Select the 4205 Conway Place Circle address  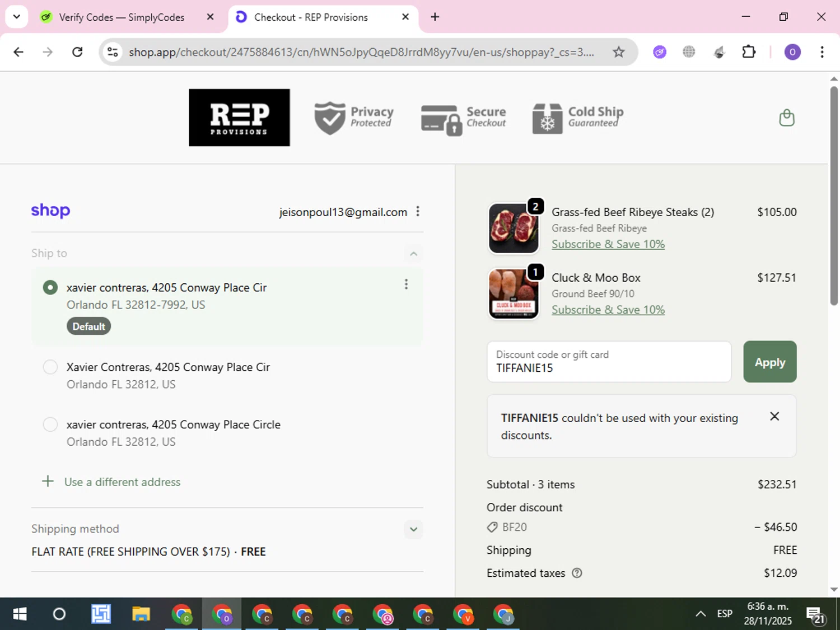tap(50, 424)
